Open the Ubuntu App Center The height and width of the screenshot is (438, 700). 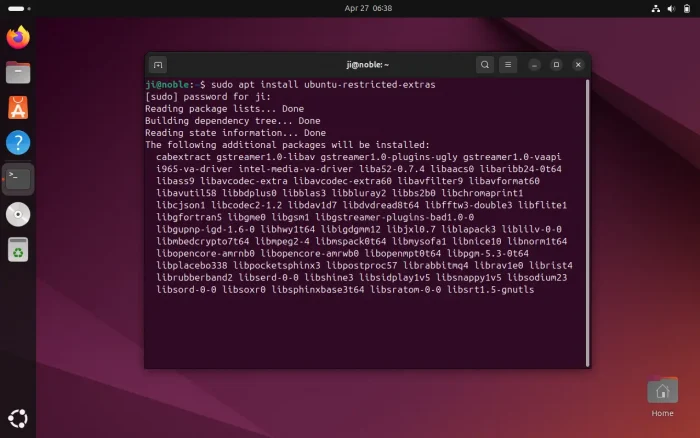click(x=18, y=108)
